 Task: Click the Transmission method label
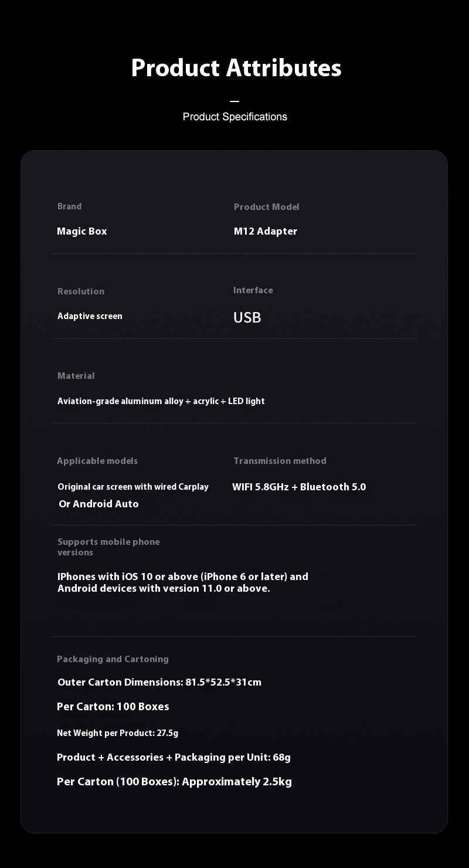pyautogui.click(x=280, y=461)
